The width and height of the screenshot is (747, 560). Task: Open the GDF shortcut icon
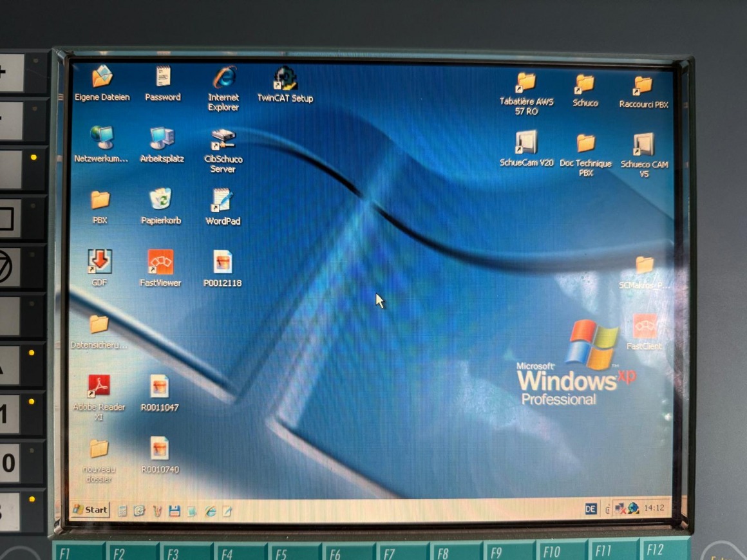[x=100, y=261]
